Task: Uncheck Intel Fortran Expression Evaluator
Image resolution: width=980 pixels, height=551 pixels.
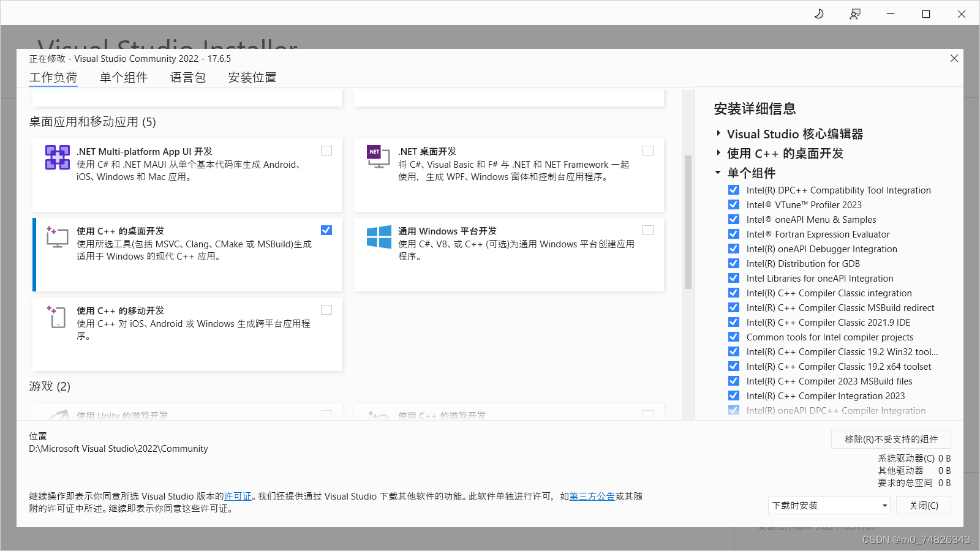Action: click(x=734, y=234)
